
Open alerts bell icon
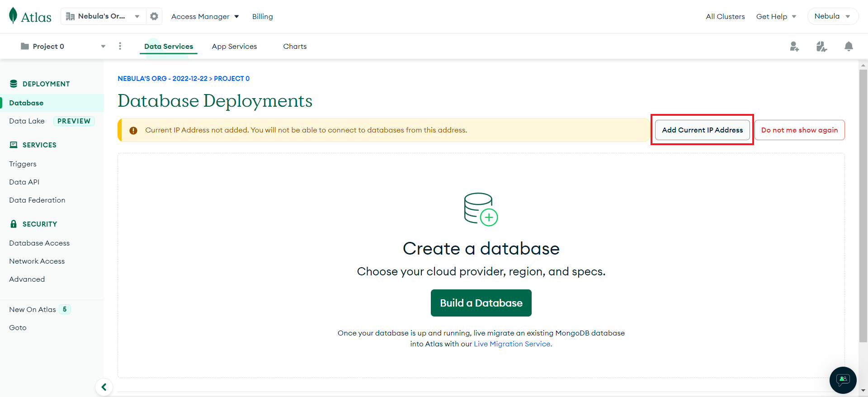pos(849,46)
